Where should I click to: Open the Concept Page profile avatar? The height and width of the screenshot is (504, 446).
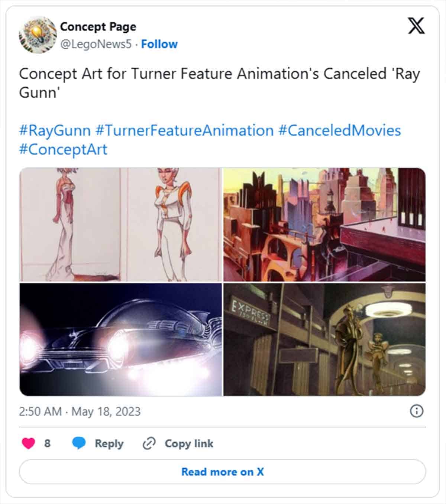38,35
